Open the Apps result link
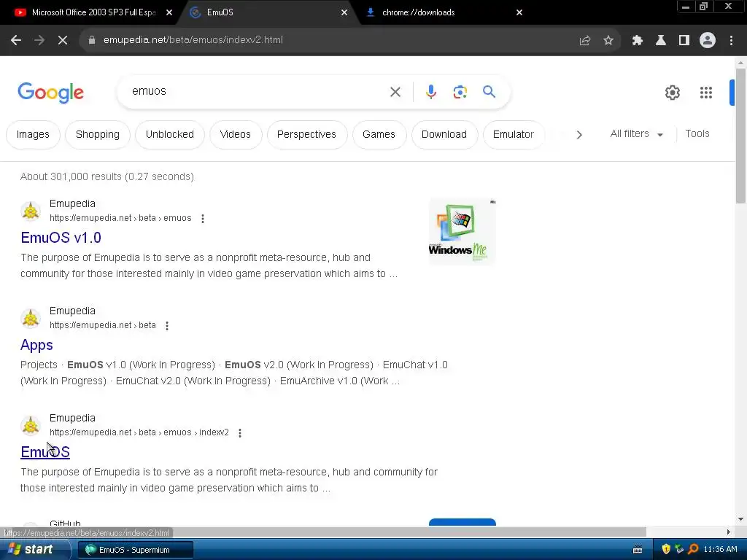This screenshot has width=747, height=560. click(x=36, y=345)
